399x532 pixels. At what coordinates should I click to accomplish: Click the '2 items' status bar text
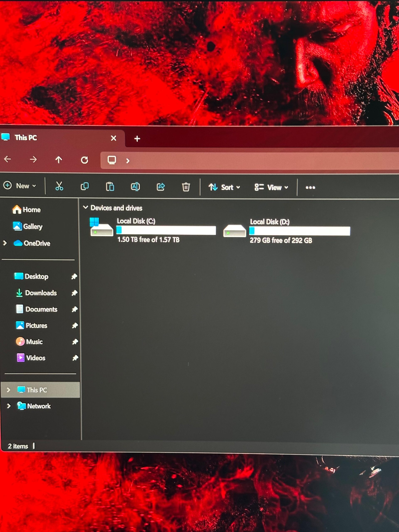click(18, 446)
